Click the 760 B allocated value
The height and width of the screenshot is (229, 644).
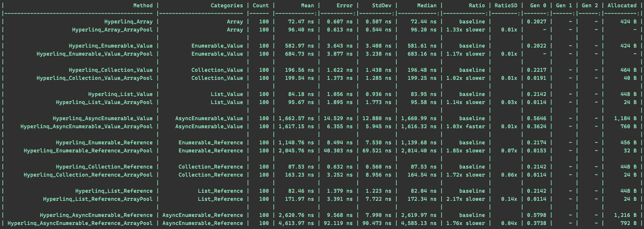[629, 127]
